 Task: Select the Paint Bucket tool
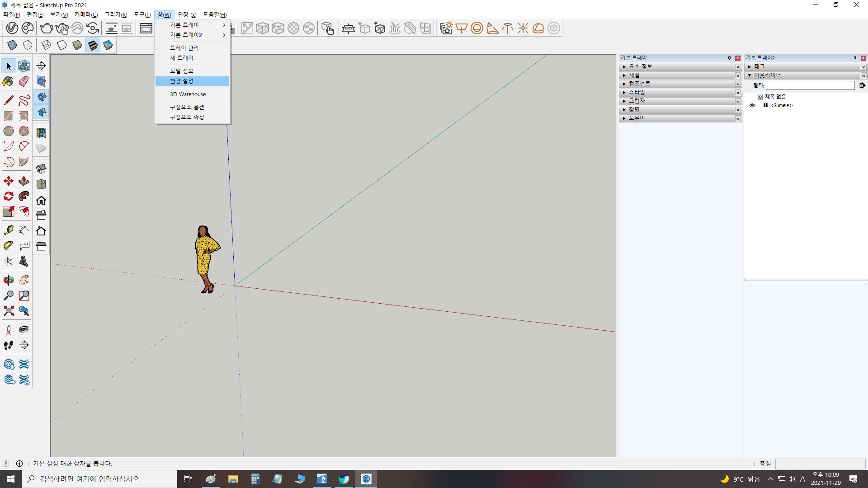click(x=8, y=81)
